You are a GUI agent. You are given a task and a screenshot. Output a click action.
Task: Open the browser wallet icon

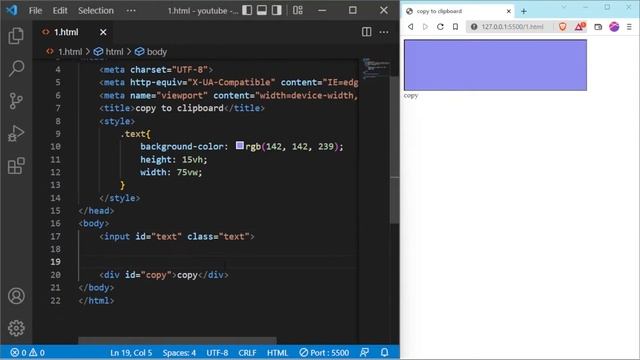click(598, 27)
